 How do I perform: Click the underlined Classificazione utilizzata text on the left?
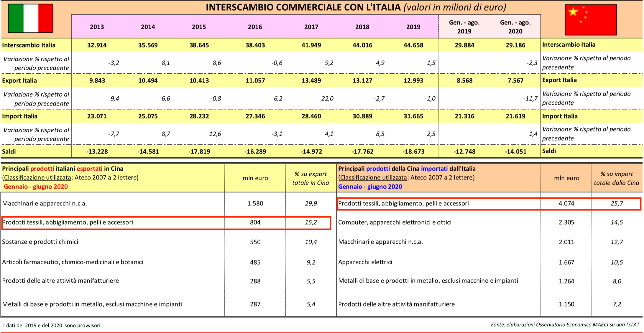pos(37,177)
